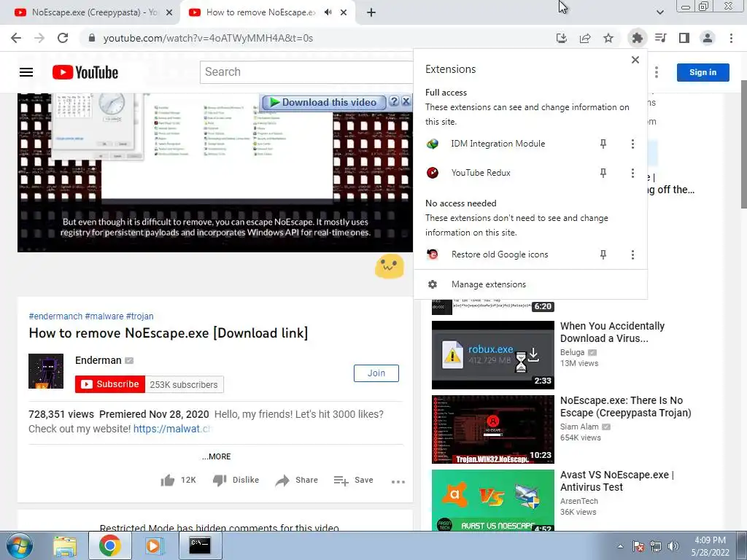Open more options for IDM Integration Module
Screen dimensions: 747x560
pyautogui.click(x=632, y=144)
